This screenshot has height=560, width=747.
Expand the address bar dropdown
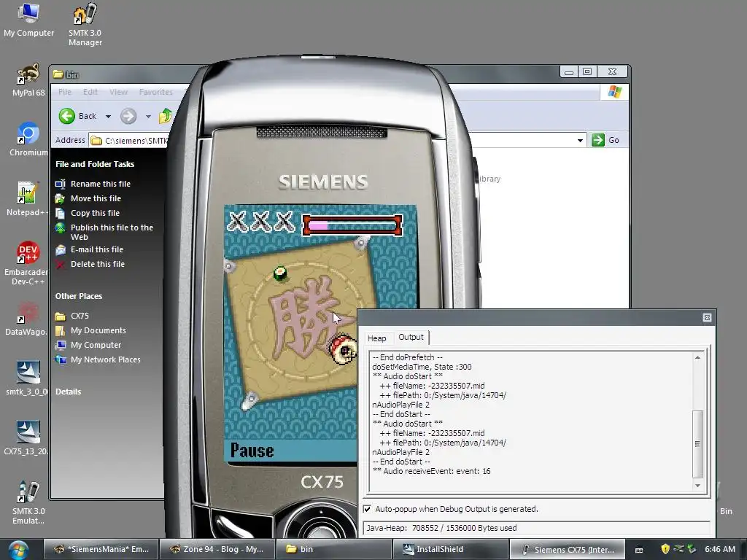580,141
